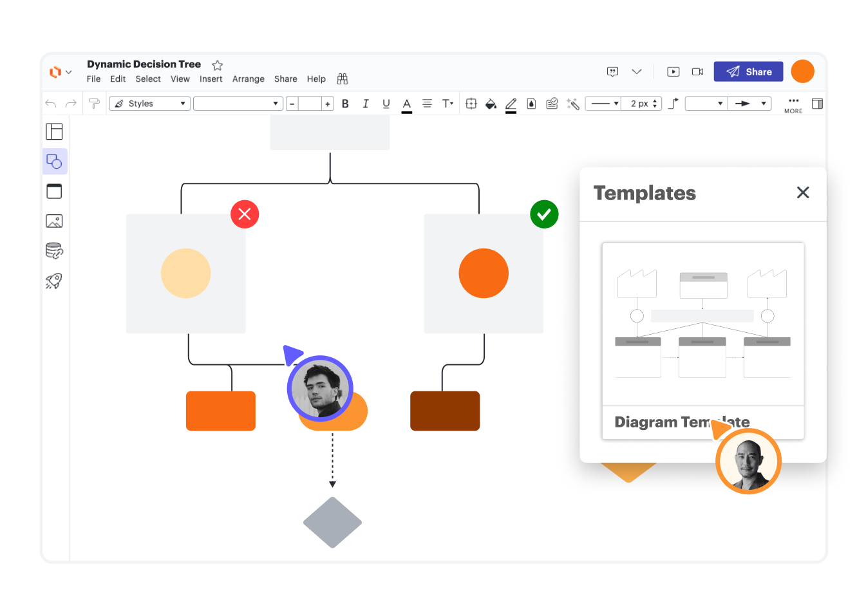Image resolution: width=866 pixels, height=616 pixels.
Task: Open the Arrange menu
Action: tap(248, 79)
